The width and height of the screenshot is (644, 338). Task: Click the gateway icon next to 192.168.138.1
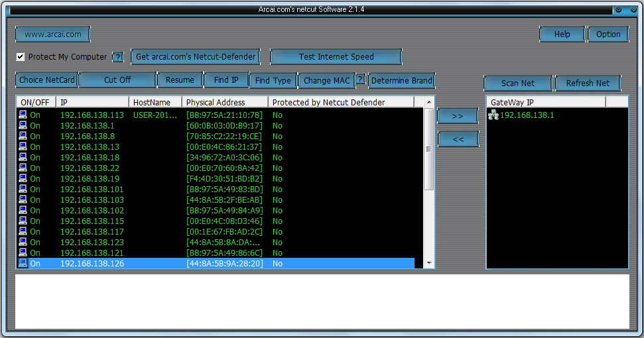pyautogui.click(x=493, y=115)
